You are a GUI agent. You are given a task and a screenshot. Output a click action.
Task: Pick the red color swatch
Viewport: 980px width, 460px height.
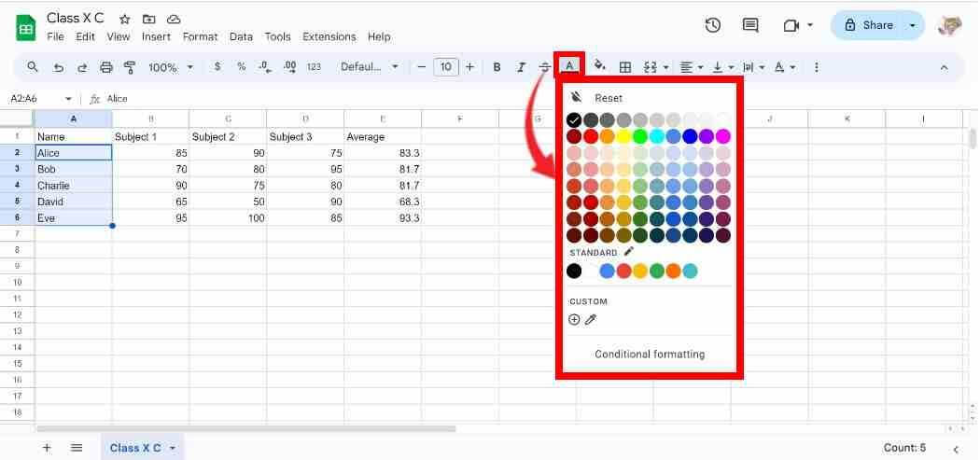click(591, 136)
